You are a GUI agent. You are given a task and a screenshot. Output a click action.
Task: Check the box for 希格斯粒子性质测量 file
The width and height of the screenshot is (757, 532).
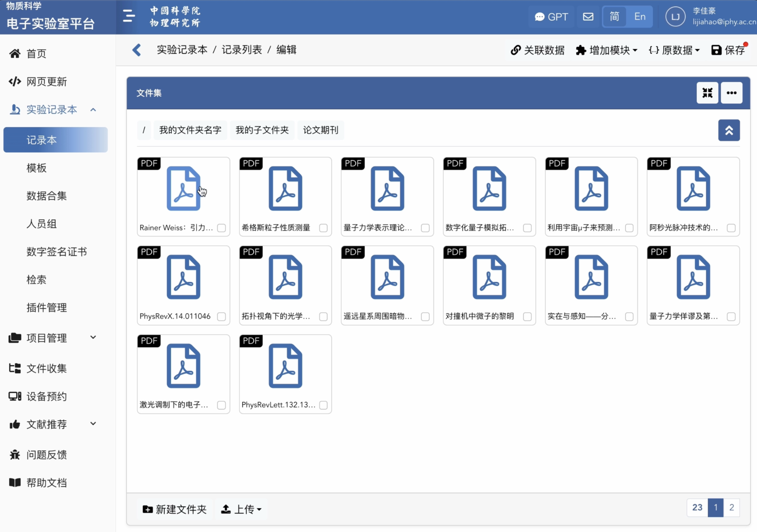point(323,228)
